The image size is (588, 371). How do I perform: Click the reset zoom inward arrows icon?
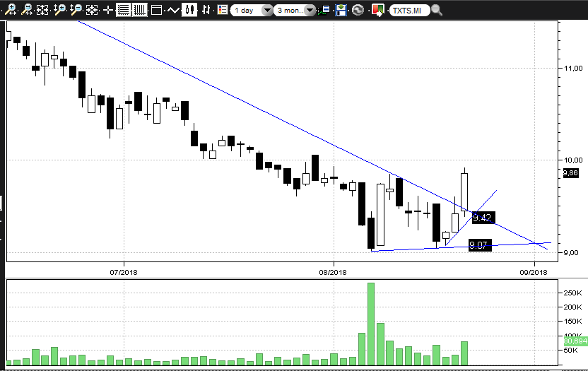pyautogui.click(x=92, y=10)
